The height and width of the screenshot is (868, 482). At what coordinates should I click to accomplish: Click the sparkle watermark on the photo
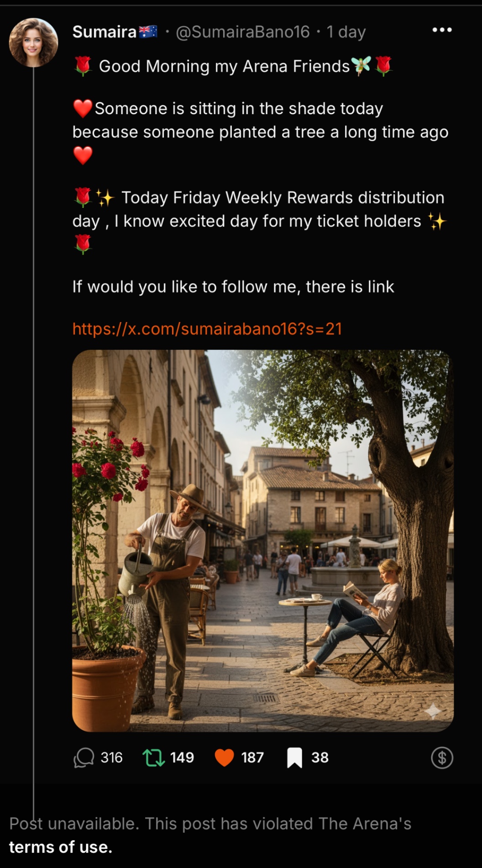tap(432, 711)
